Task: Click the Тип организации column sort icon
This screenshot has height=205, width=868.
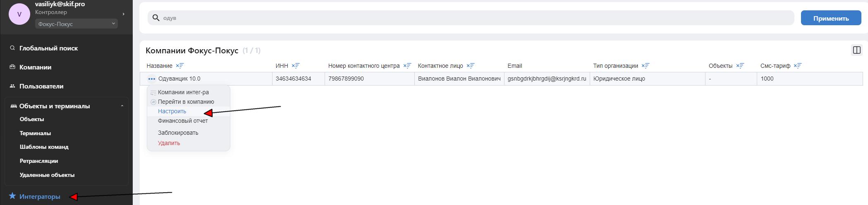Action: pos(646,66)
